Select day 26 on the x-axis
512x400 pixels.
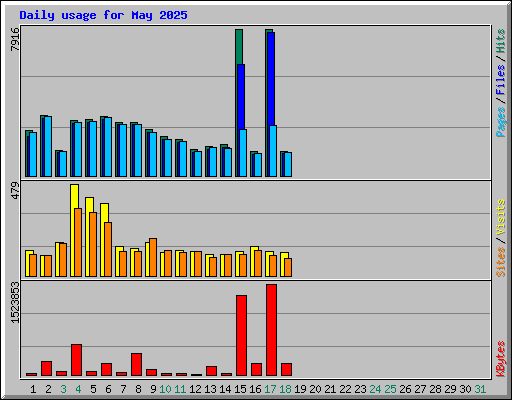[x=405, y=389]
